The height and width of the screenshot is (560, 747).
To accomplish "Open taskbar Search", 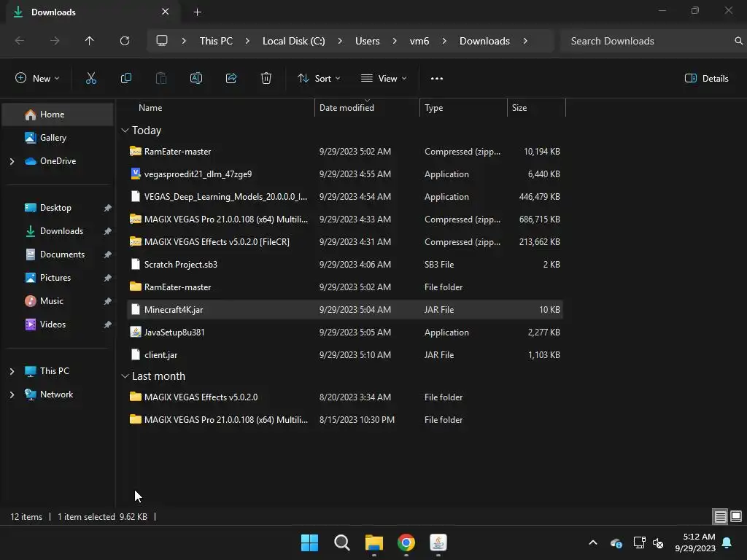I will click(x=342, y=542).
